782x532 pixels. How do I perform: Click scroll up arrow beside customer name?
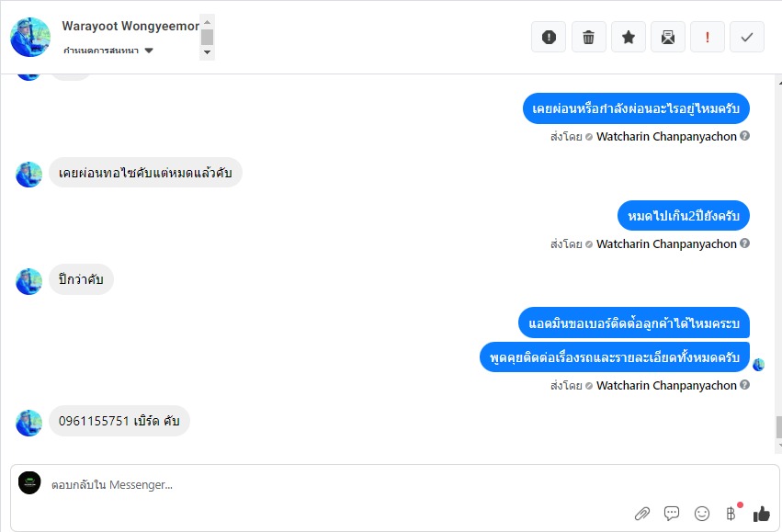click(207, 22)
